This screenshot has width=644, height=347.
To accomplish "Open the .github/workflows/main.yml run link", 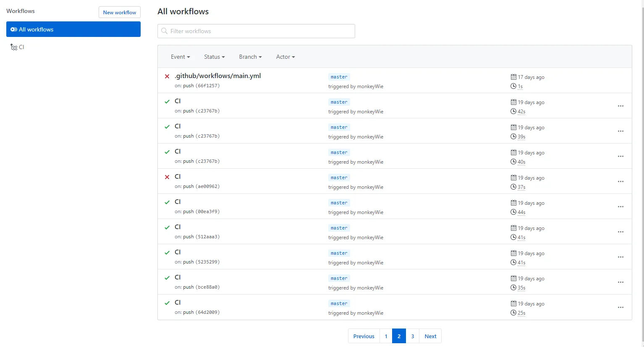I will click(218, 76).
